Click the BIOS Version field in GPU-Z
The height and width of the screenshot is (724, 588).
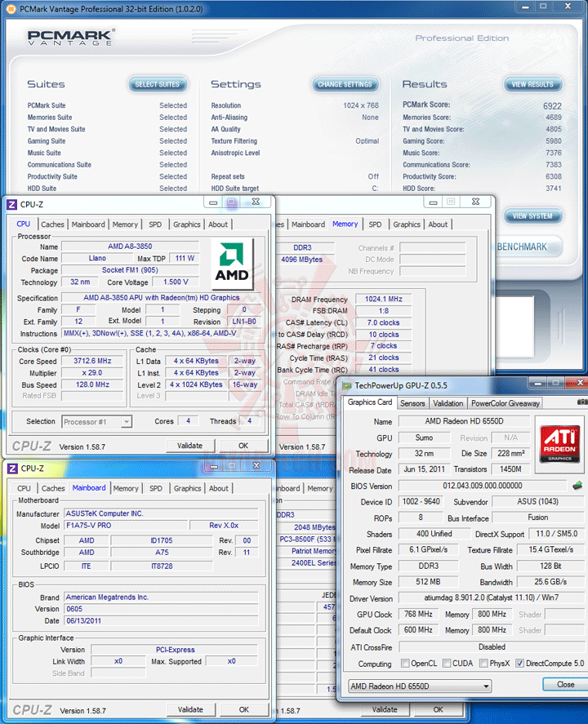482,486
